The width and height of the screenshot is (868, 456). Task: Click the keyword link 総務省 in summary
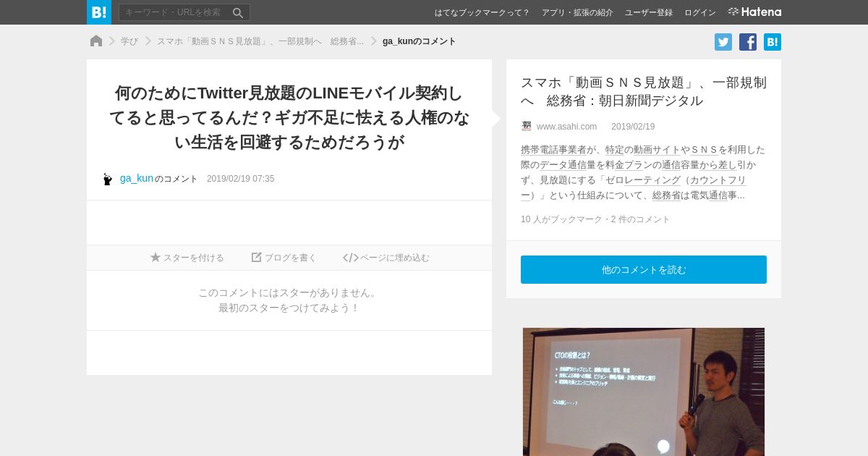click(x=667, y=195)
